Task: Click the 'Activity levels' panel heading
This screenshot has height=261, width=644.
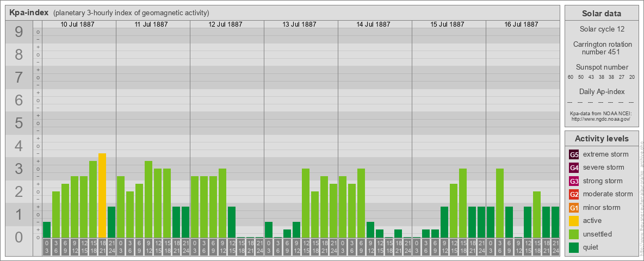Action: (602, 139)
